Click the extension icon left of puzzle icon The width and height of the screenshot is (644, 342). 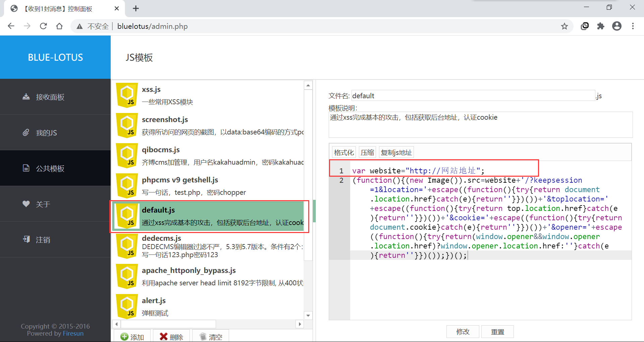585,26
